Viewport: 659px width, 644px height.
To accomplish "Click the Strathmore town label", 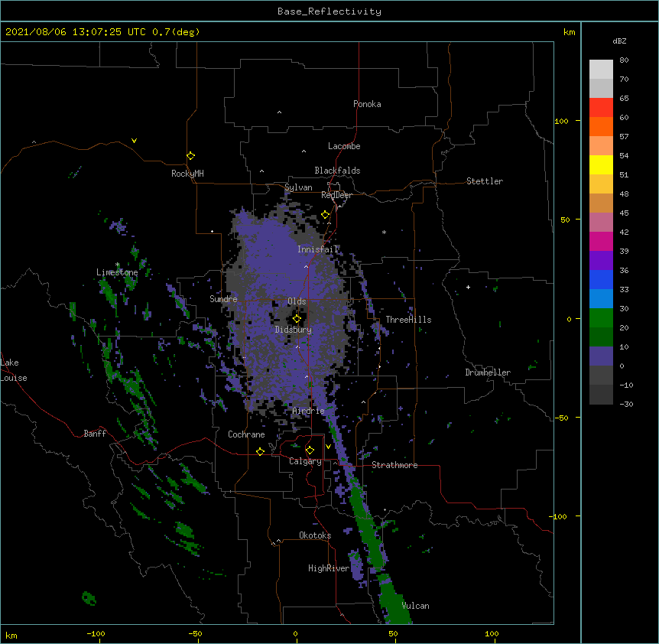I will tap(394, 465).
